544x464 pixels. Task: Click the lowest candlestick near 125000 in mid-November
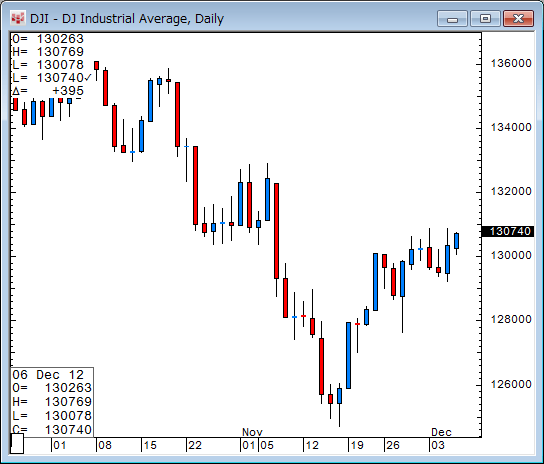click(x=340, y=405)
